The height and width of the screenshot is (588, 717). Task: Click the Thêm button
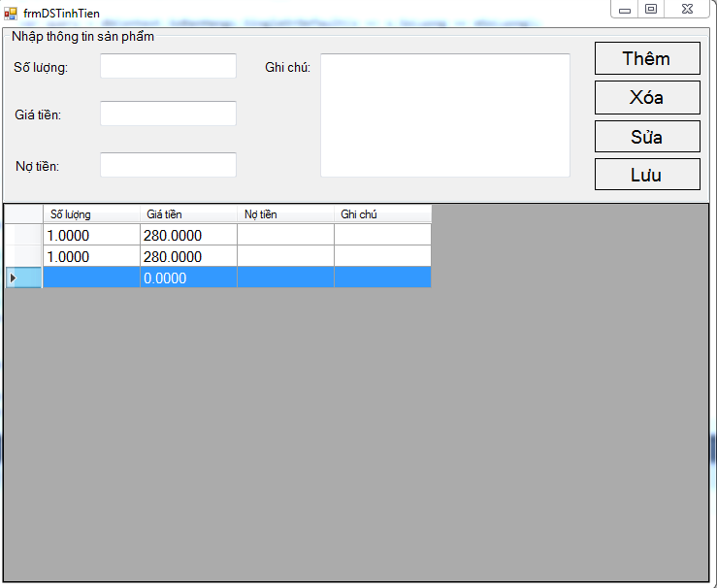[647, 58]
